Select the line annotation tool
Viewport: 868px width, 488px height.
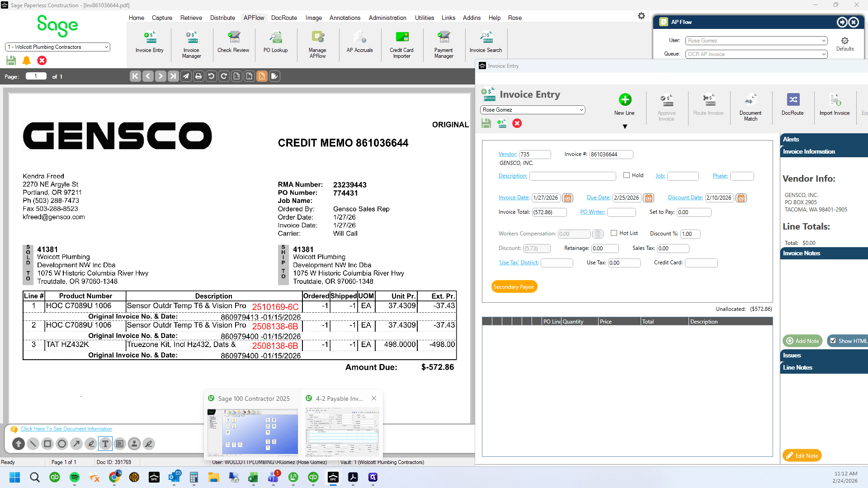pos(33,444)
